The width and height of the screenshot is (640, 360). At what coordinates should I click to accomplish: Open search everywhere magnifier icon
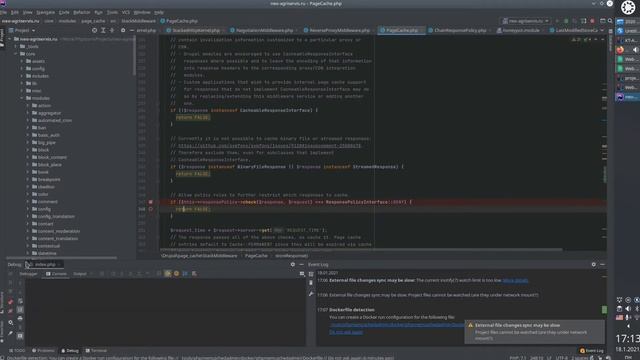click(610, 21)
